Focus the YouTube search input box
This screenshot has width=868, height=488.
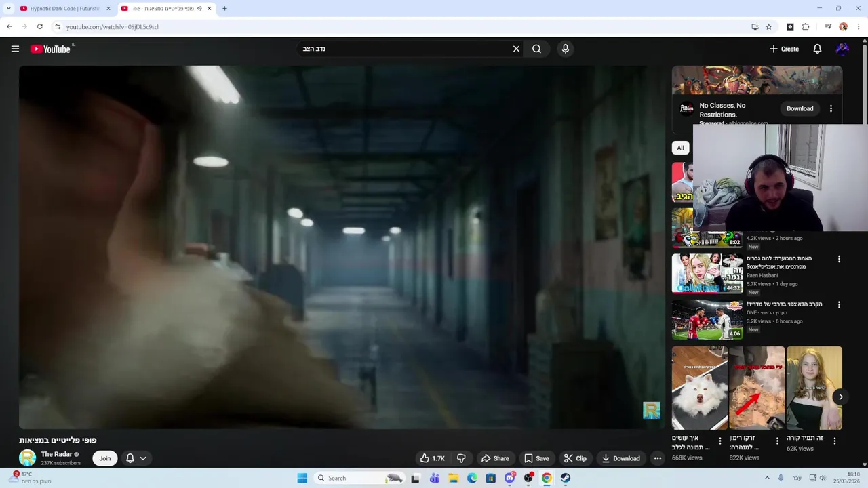(403, 49)
